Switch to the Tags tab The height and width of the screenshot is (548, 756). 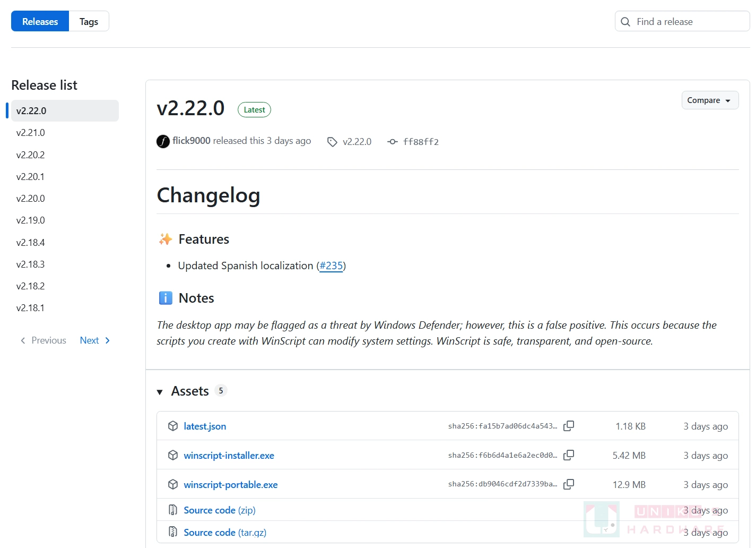point(89,21)
